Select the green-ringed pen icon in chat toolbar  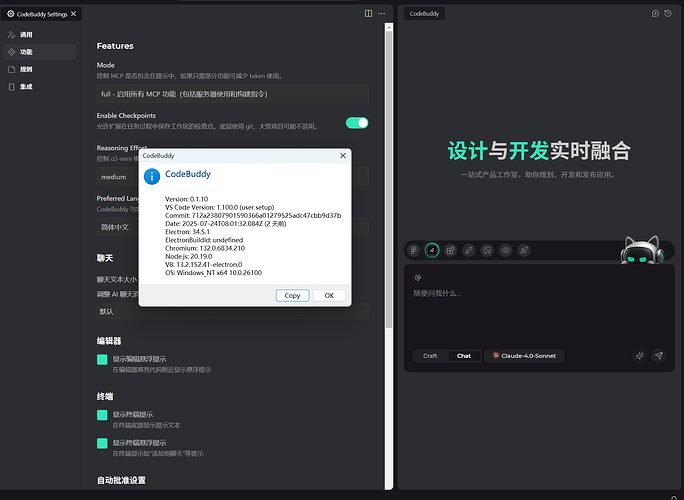[432, 250]
